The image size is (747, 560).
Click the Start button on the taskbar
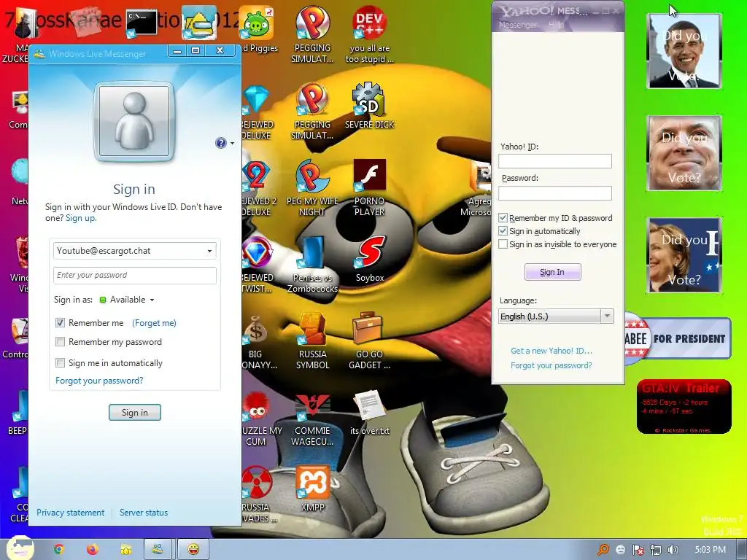[x=20, y=548]
